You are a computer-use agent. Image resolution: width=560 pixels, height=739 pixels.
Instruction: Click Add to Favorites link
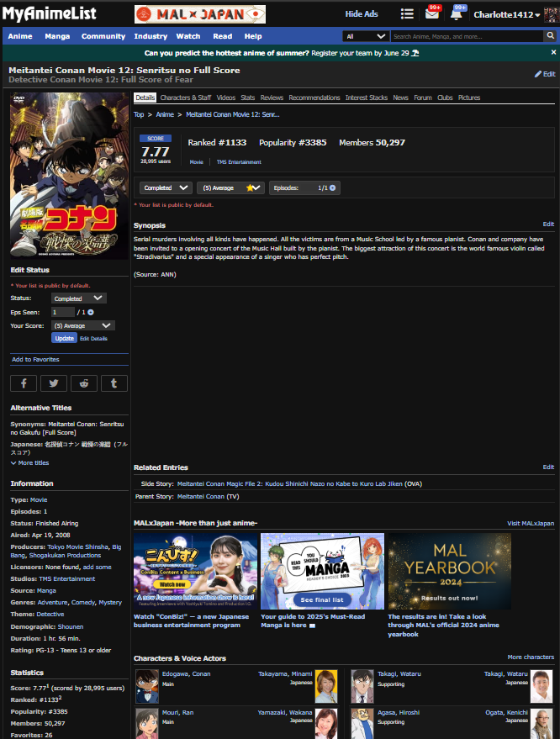tap(35, 360)
